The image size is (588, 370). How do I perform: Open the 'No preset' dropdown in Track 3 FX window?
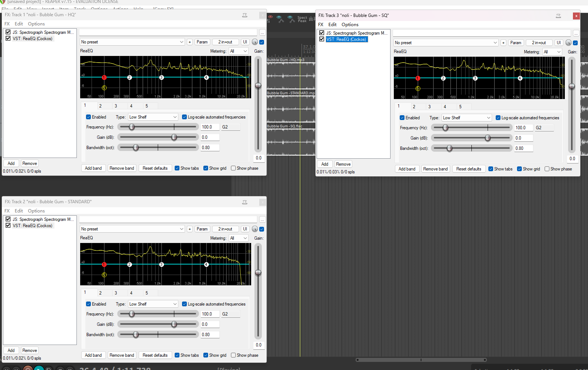(x=446, y=43)
